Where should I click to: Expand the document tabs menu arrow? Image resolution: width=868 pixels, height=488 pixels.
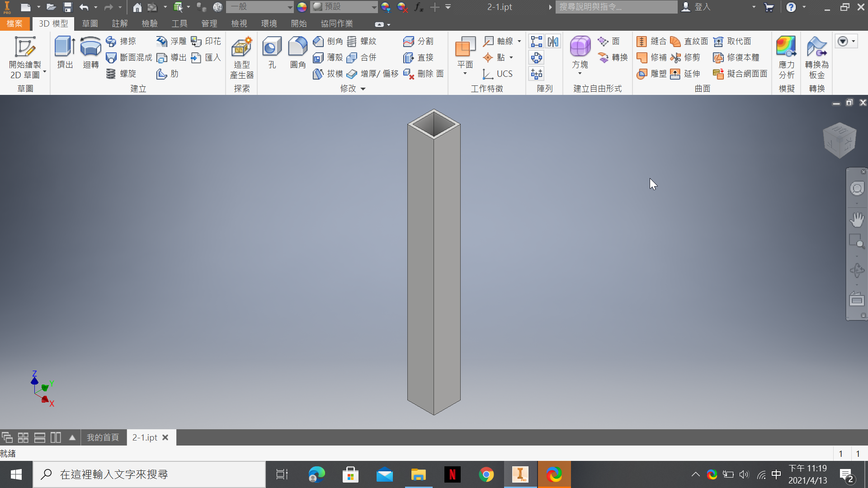tap(72, 437)
